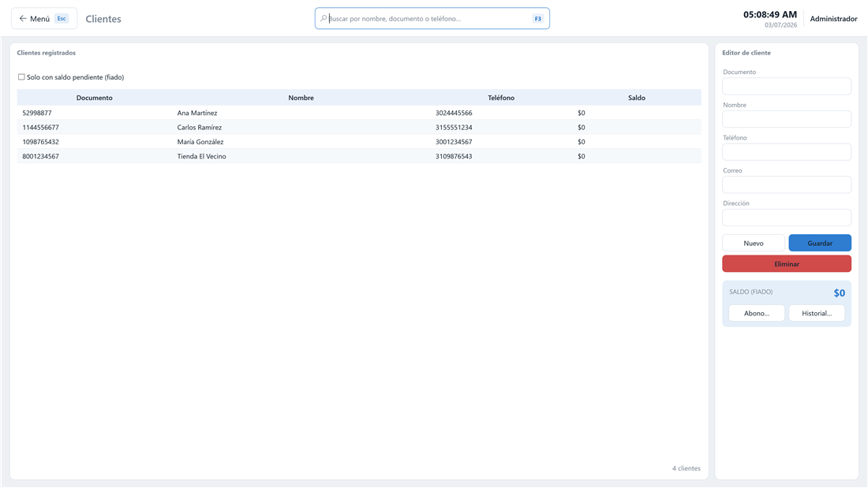Open the Historial... dialog

pos(817,313)
